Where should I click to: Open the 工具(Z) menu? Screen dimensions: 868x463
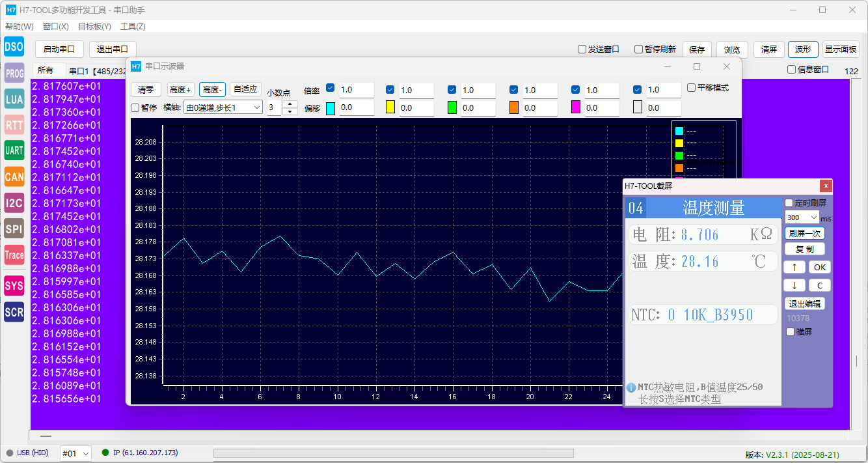133,27
